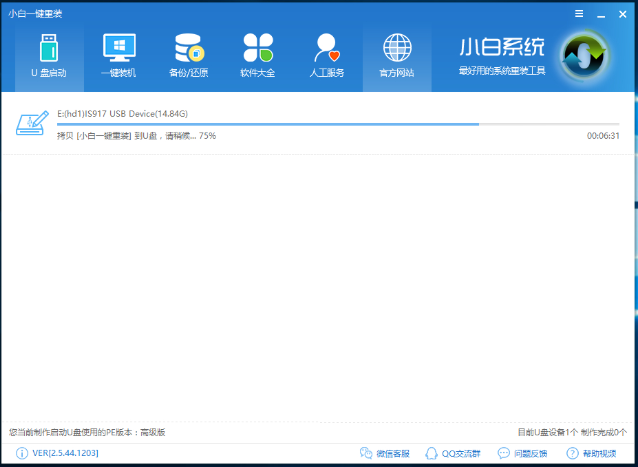Click the 最好用的系统重装工具 slogan text
Image resolution: width=638 pixels, height=467 pixels.
coord(502,71)
